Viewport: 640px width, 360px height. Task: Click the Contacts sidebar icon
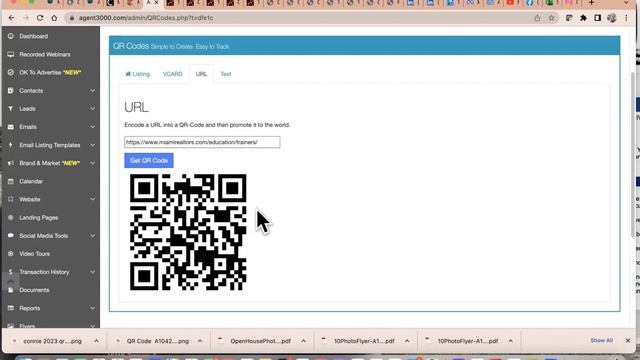point(11,91)
